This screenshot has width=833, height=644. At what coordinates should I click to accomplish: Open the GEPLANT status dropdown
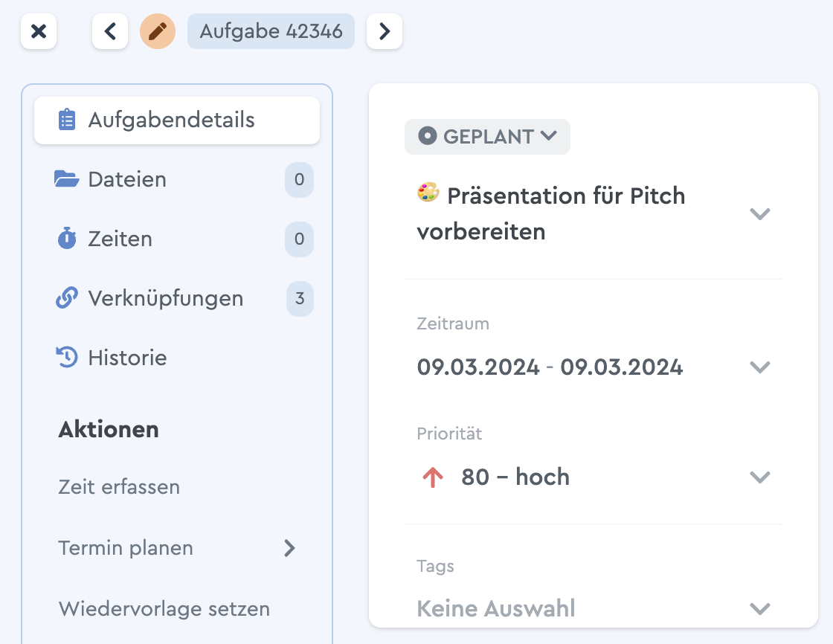point(487,137)
